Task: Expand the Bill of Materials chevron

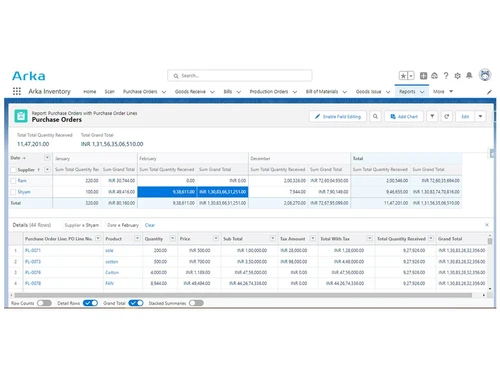Action: [x=345, y=92]
